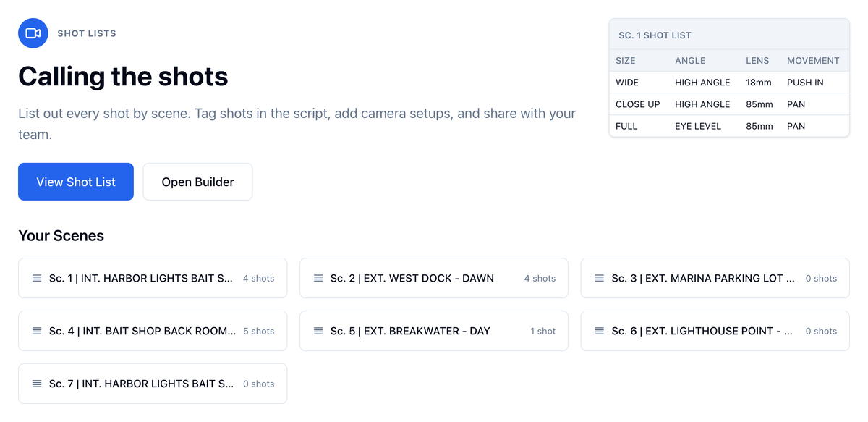
Task: Click the list icon on Sc. 5 card
Action: [x=318, y=331]
